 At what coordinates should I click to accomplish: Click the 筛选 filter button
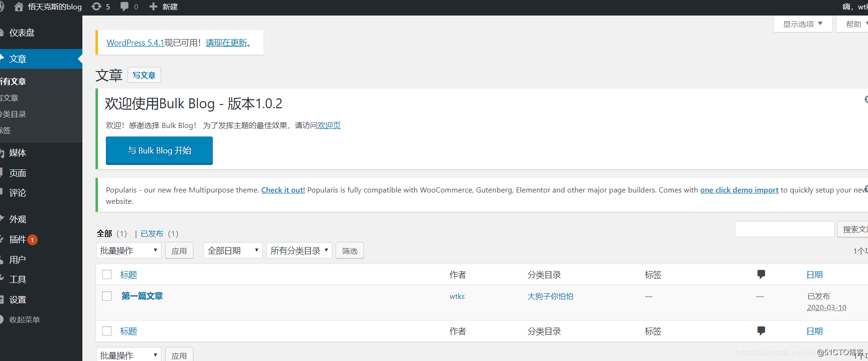tap(350, 250)
